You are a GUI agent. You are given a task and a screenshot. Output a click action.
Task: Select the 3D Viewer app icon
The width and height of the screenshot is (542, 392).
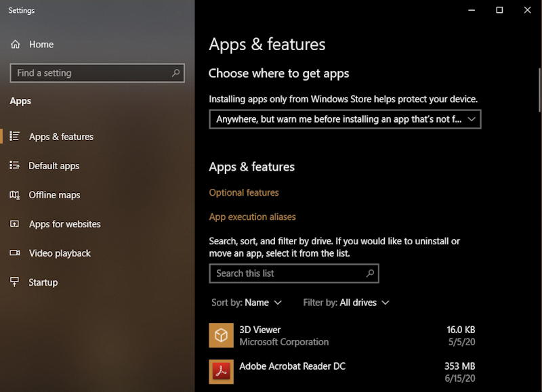tap(222, 335)
